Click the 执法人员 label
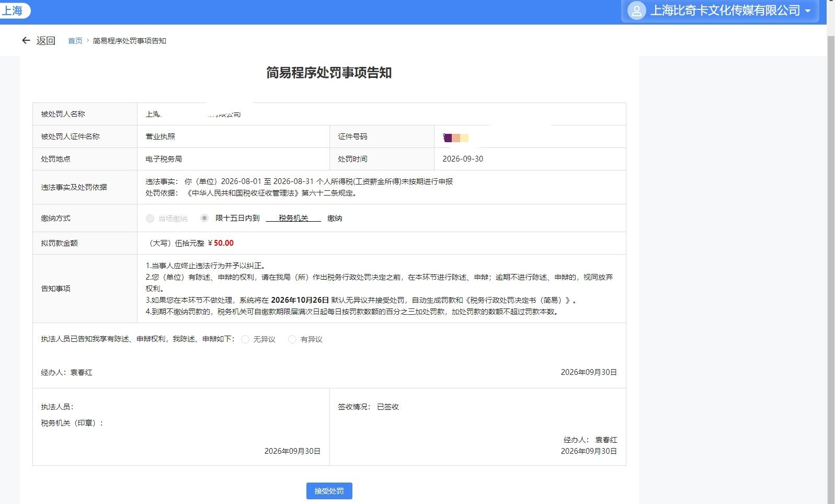 click(57, 407)
